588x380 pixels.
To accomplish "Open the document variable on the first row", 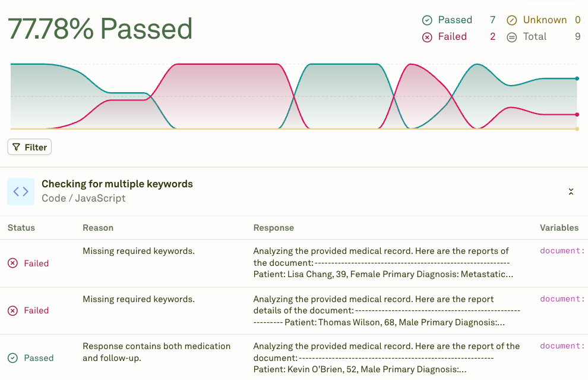I will (561, 251).
